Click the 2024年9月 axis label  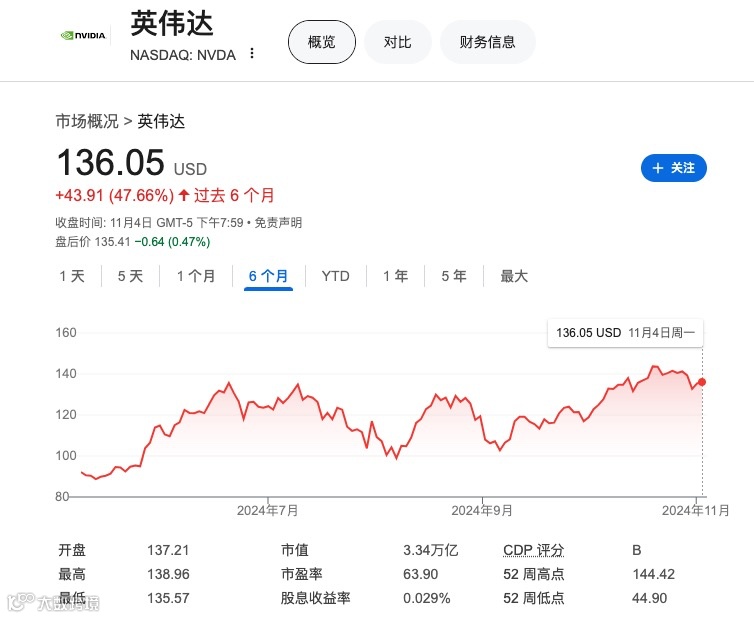click(x=482, y=510)
